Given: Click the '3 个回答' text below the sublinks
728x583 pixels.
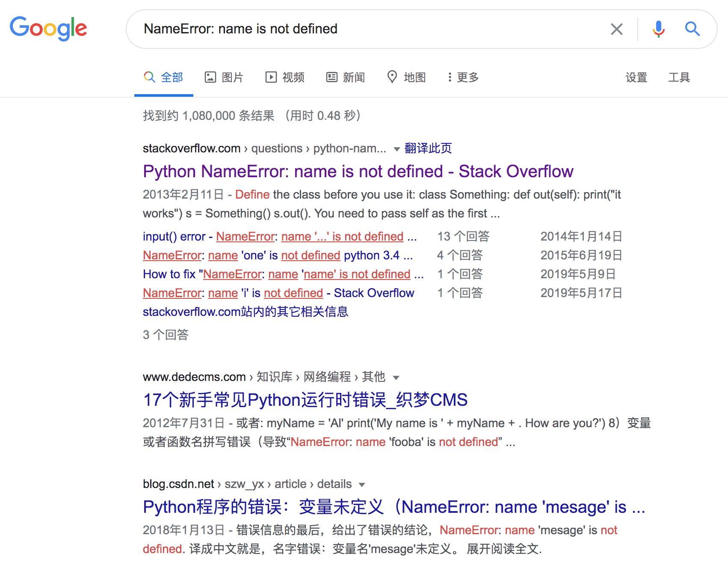Looking at the screenshot, I should (x=166, y=335).
